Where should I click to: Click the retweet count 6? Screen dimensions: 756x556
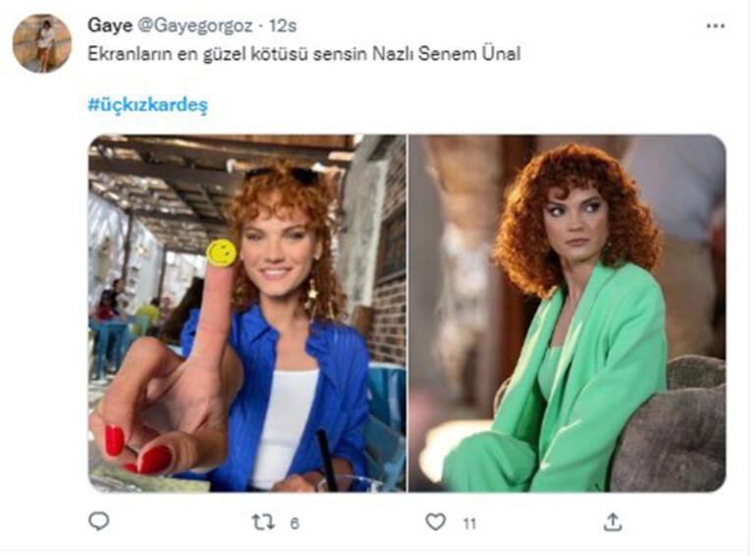click(x=295, y=523)
